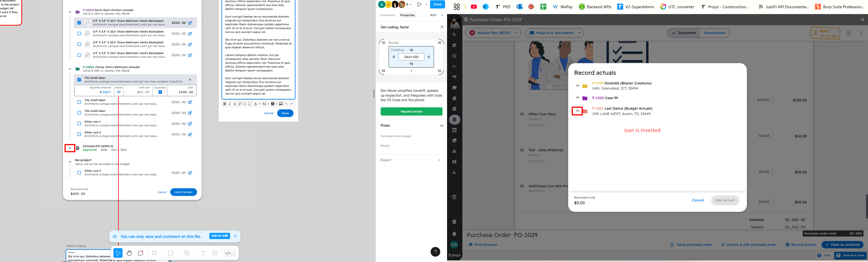Collapse P-1199 Donk666 project

click(578, 86)
